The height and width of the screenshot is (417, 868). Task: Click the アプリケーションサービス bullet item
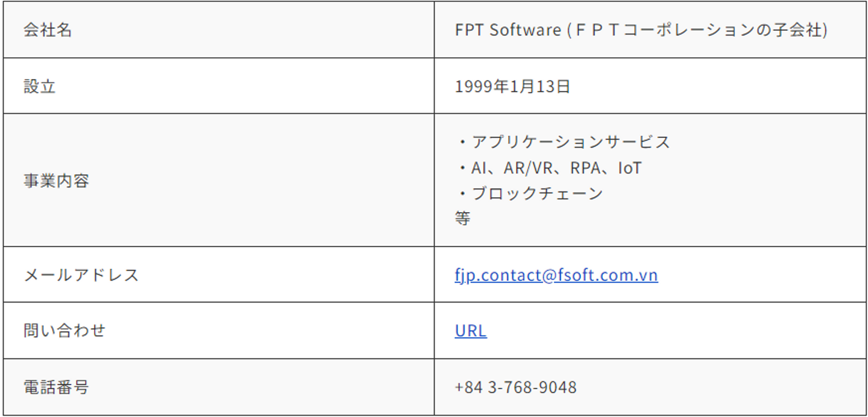570,142
